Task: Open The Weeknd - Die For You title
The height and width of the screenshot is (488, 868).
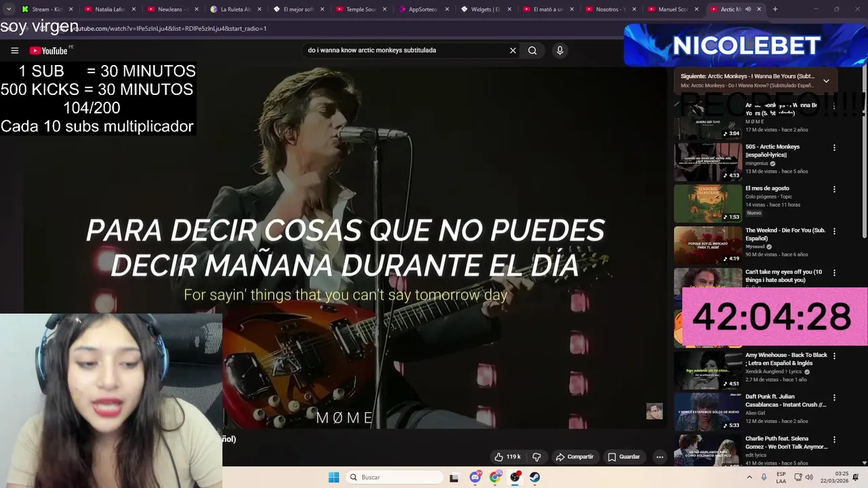Action: pos(785,235)
